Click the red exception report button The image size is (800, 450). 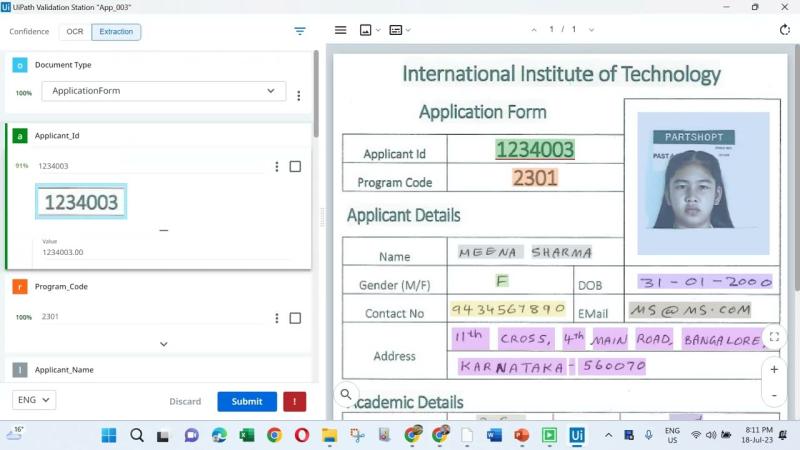coord(294,402)
